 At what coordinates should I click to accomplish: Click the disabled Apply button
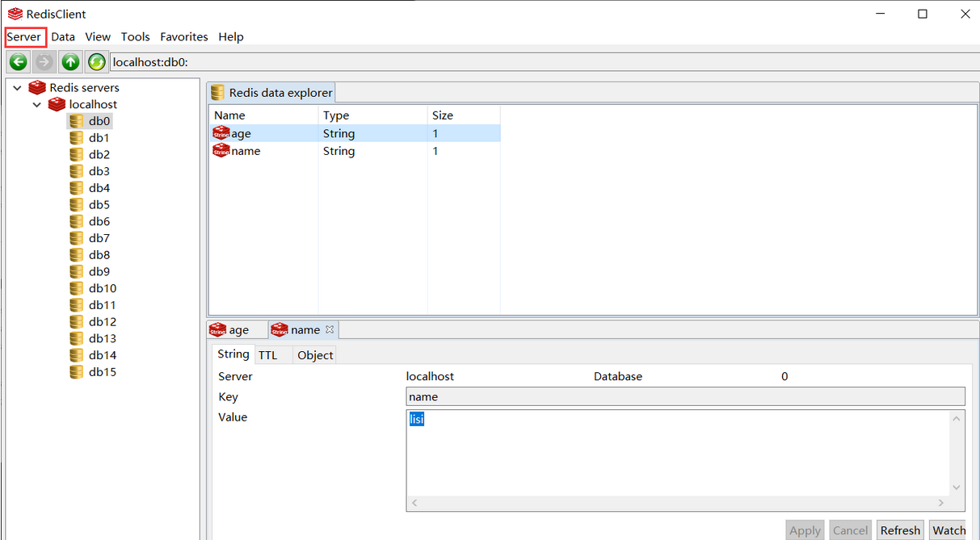(x=805, y=530)
